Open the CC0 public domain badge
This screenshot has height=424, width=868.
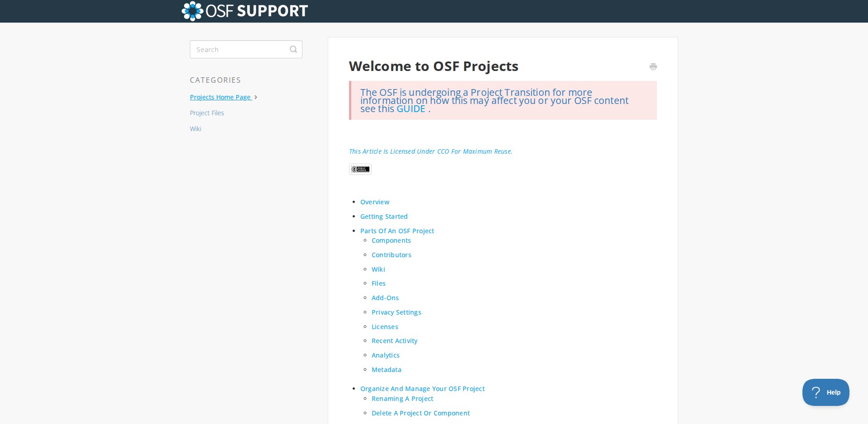[x=360, y=169]
